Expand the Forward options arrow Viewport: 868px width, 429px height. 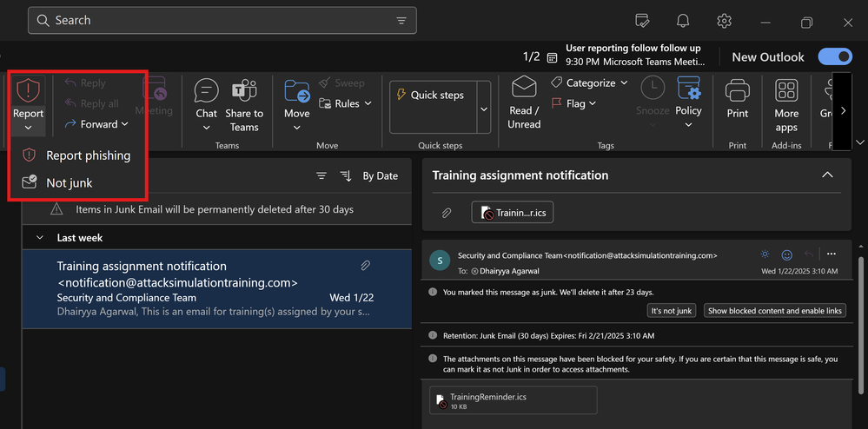coord(125,124)
